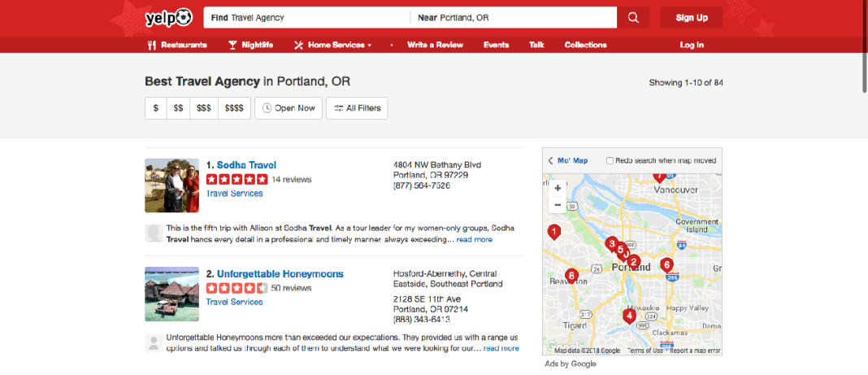Open the All Filters panel

(357, 108)
